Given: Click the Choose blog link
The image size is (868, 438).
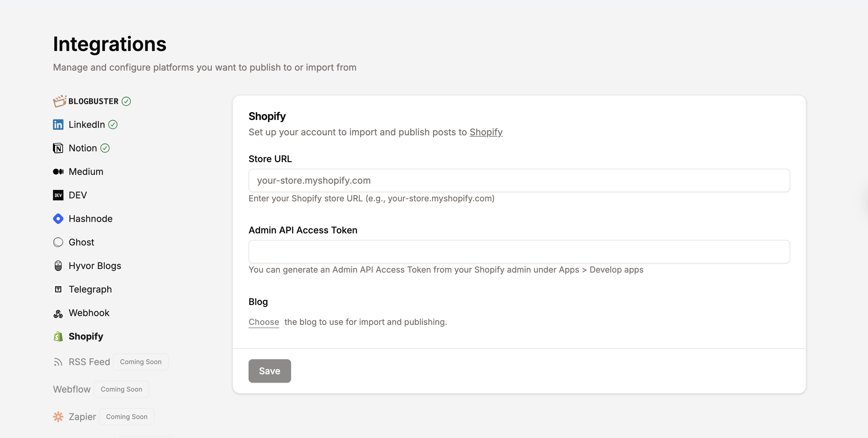Looking at the screenshot, I should pyautogui.click(x=264, y=322).
